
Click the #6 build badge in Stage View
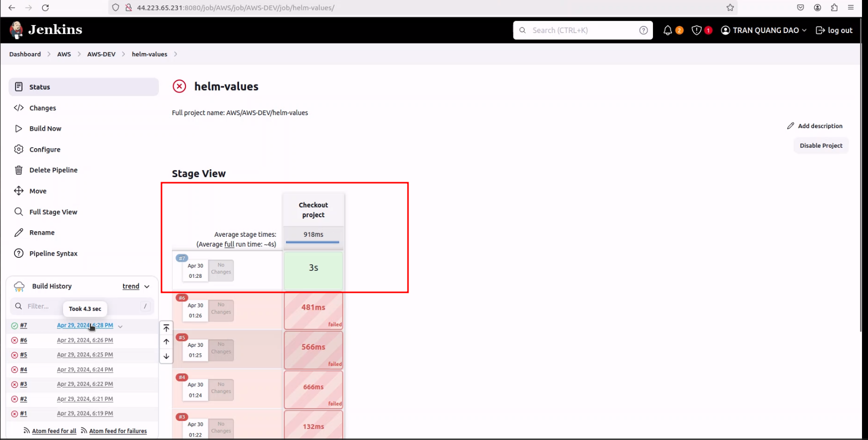pyautogui.click(x=182, y=298)
